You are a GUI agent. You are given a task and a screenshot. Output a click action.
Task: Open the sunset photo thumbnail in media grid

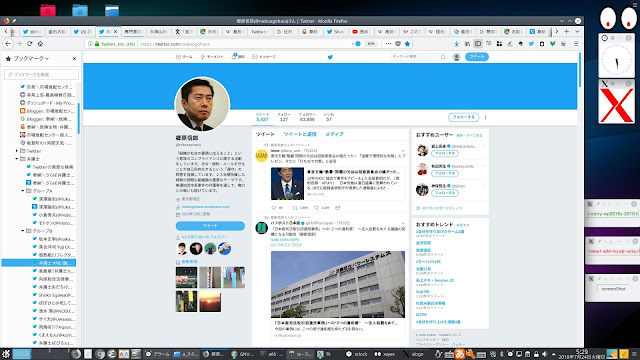(x=210, y=301)
